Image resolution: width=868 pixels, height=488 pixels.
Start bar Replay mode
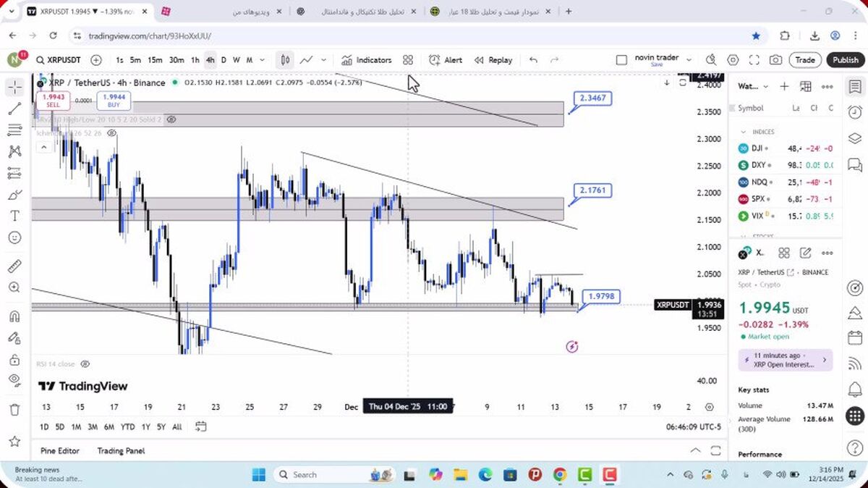pos(493,60)
